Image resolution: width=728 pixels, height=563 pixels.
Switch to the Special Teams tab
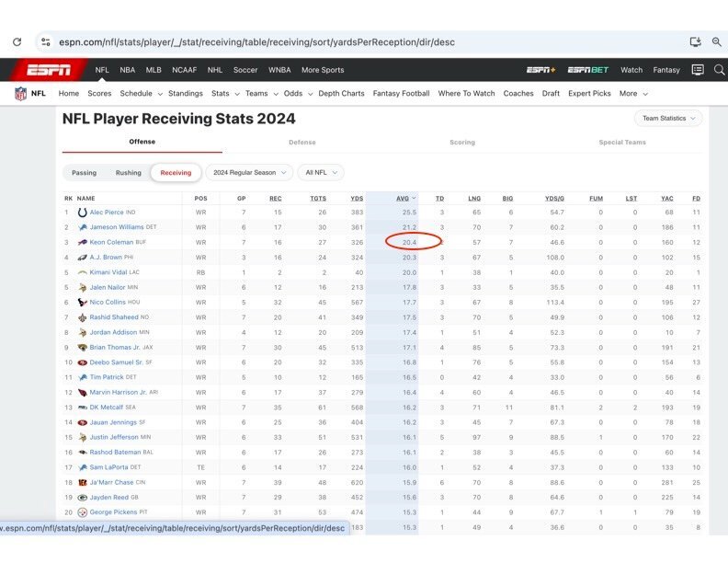[622, 143]
